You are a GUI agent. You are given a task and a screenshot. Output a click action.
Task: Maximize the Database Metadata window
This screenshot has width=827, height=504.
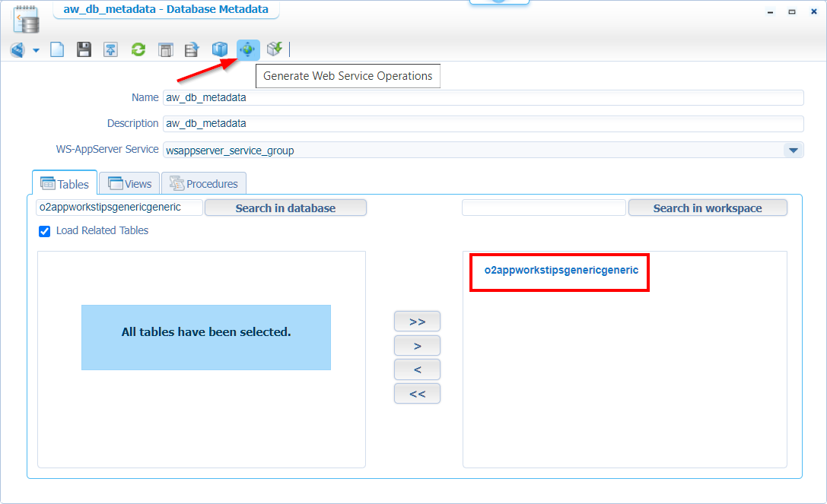coord(792,11)
